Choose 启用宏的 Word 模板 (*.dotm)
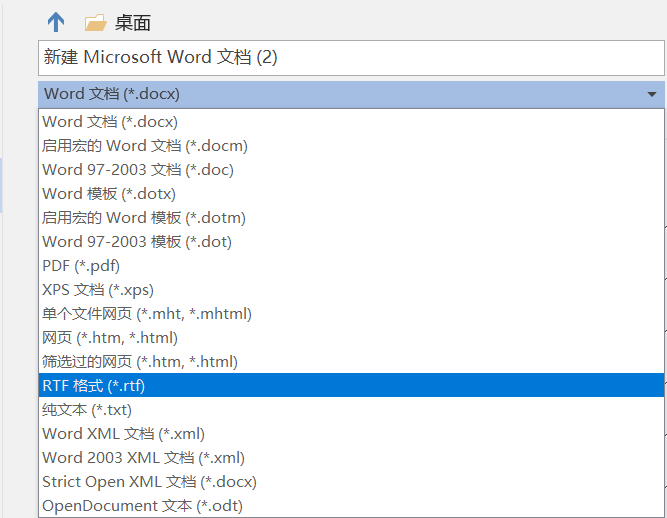Image resolution: width=667 pixels, height=518 pixels. (x=351, y=218)
